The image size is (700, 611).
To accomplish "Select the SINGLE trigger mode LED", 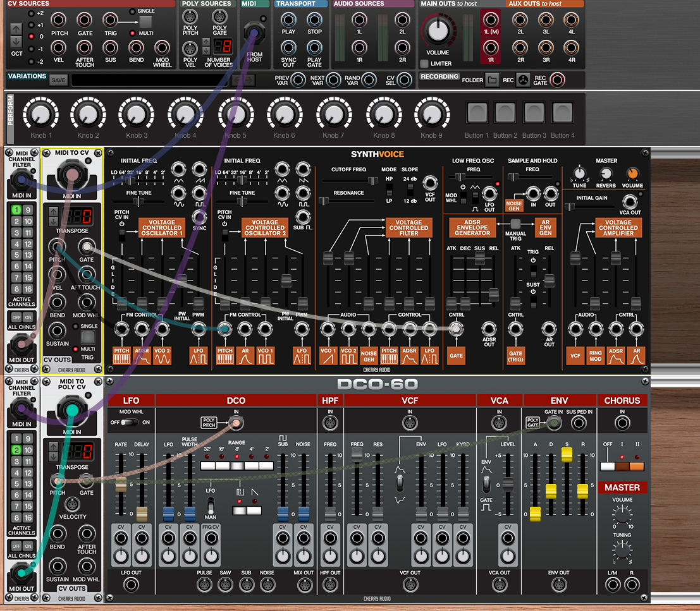I will 132,11.
